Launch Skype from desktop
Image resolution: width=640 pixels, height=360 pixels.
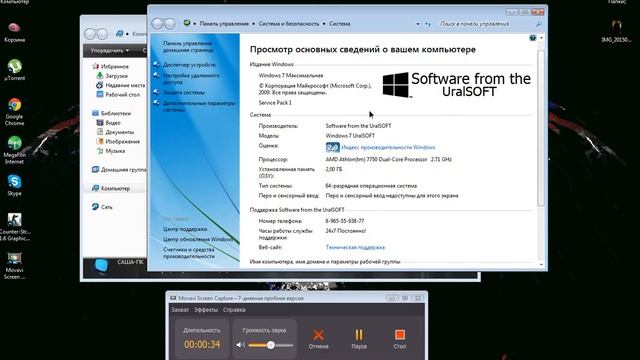coord(14,185)
